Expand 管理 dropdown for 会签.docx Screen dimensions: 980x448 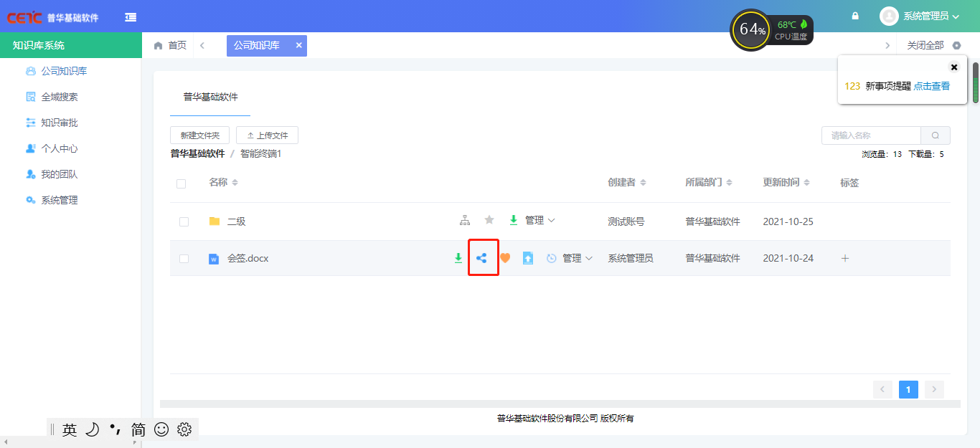pos(578,258)
